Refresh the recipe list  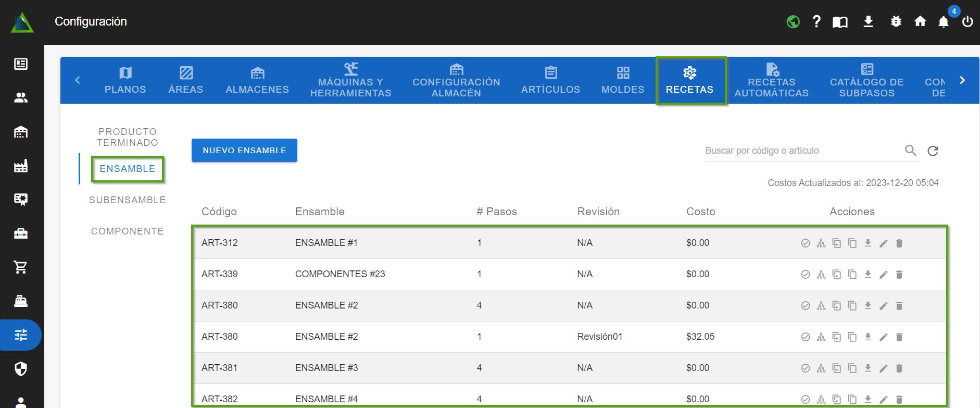pyautogui.click(x=933, y=151)
